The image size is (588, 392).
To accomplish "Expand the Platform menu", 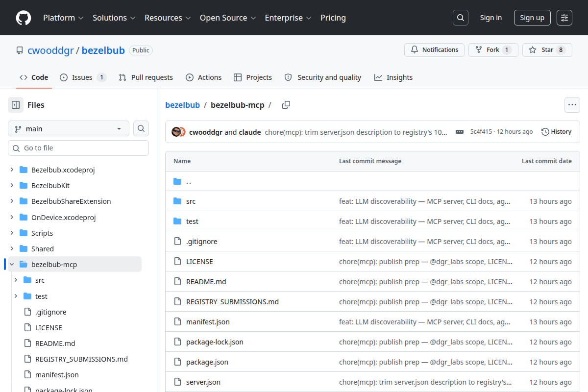I will click(63, 18).
